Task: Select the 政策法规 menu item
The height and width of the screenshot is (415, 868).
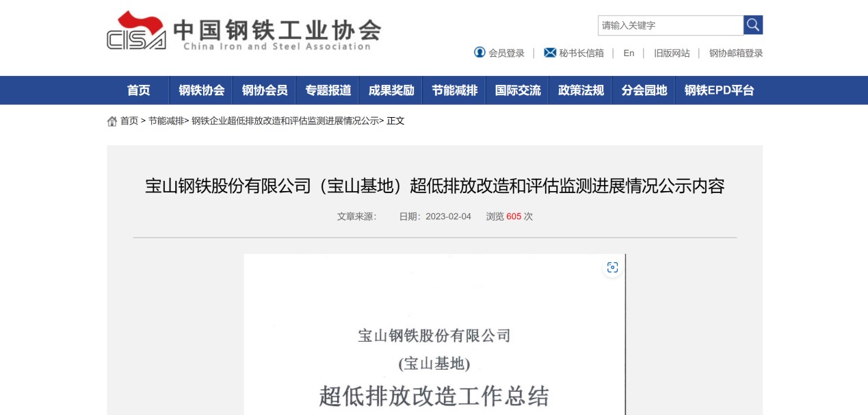Action: (x=581, y=90)
